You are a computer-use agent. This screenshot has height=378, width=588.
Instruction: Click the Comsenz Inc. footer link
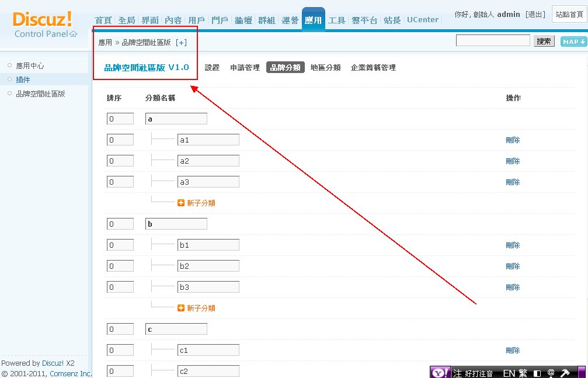coord(71,373)
